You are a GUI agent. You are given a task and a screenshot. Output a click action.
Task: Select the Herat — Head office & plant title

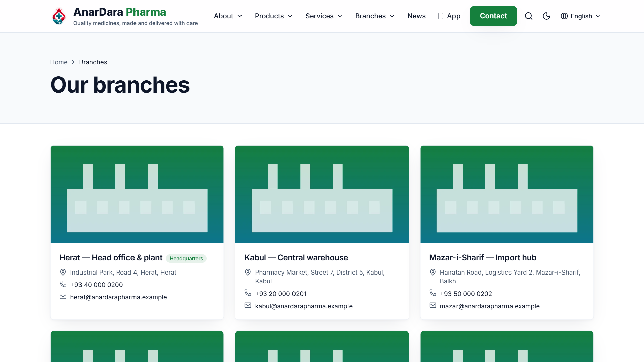(111, 258)
